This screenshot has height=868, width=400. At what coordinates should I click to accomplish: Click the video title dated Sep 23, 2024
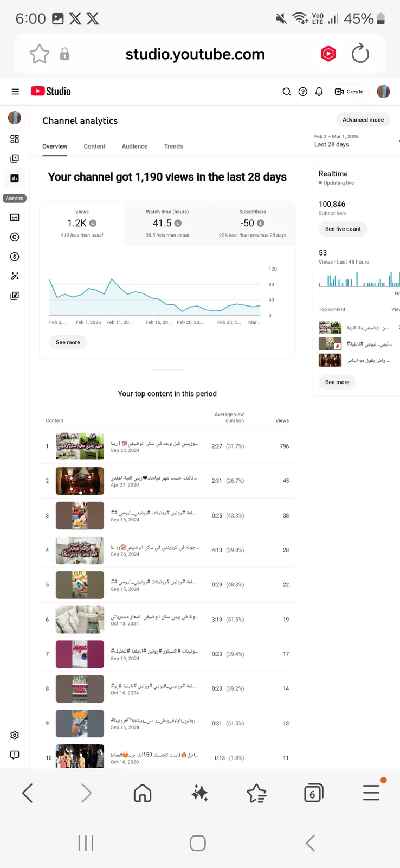coord(154,443)
